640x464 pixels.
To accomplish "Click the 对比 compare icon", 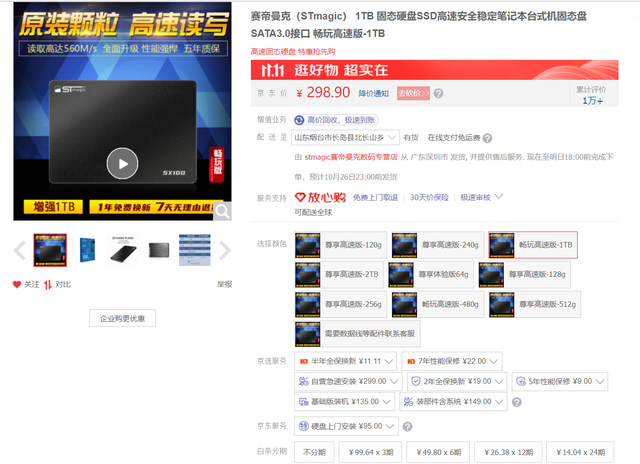I will 48,284.
